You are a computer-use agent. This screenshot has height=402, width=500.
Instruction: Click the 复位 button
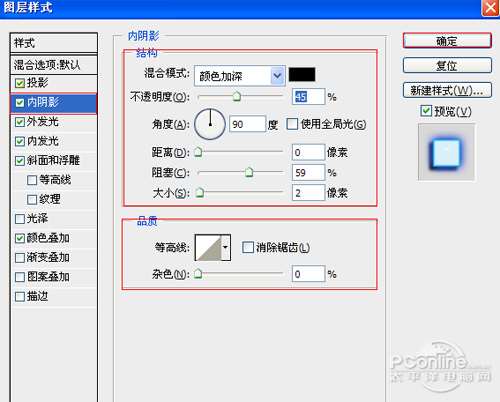447,65
